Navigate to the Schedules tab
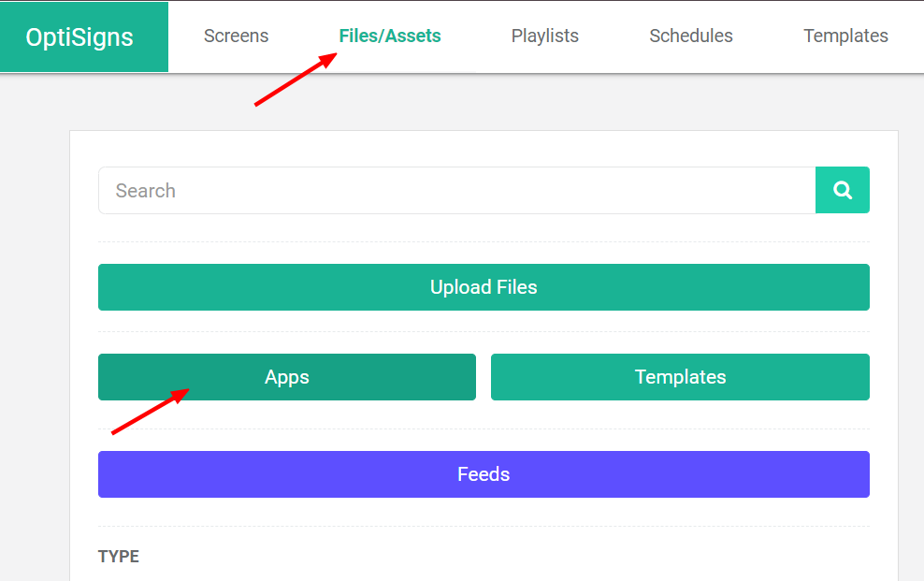The height and width of the screenshot is (581, 924). 691,36
